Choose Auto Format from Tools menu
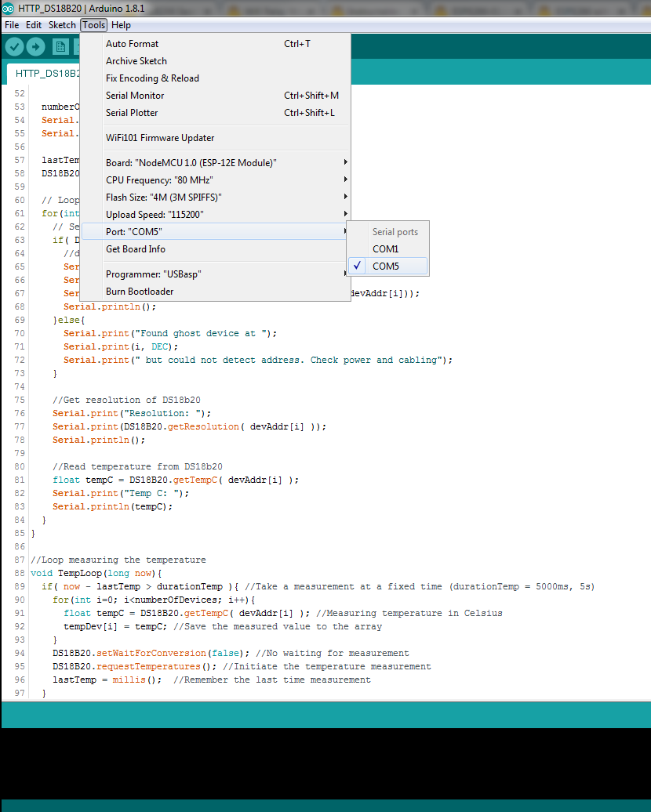The height and width of the screenshot is (812, 651). click(216, 44)
